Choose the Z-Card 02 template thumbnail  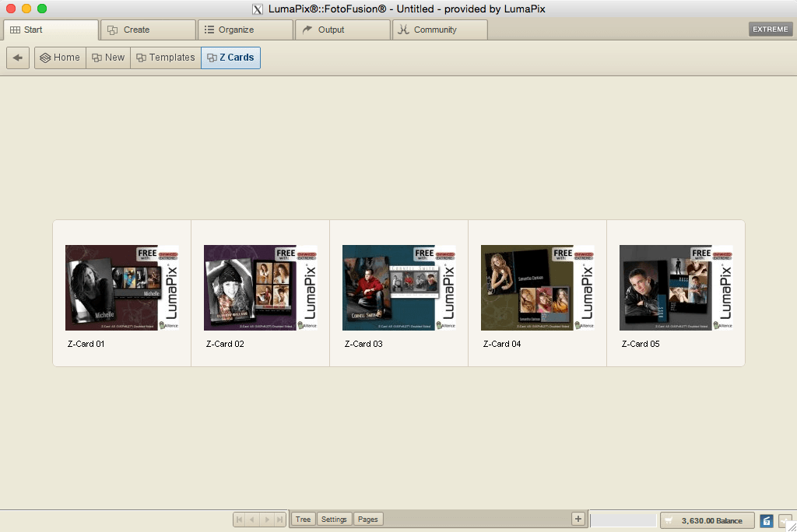pyautogui.click(x=260, y=288)
